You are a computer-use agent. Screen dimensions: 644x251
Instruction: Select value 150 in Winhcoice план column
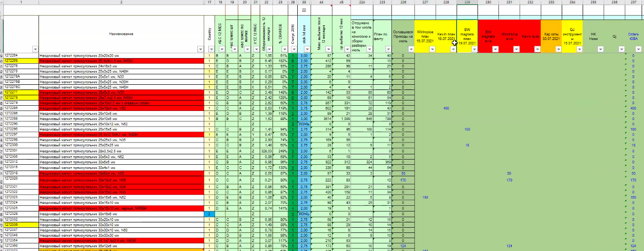[425, 197]
